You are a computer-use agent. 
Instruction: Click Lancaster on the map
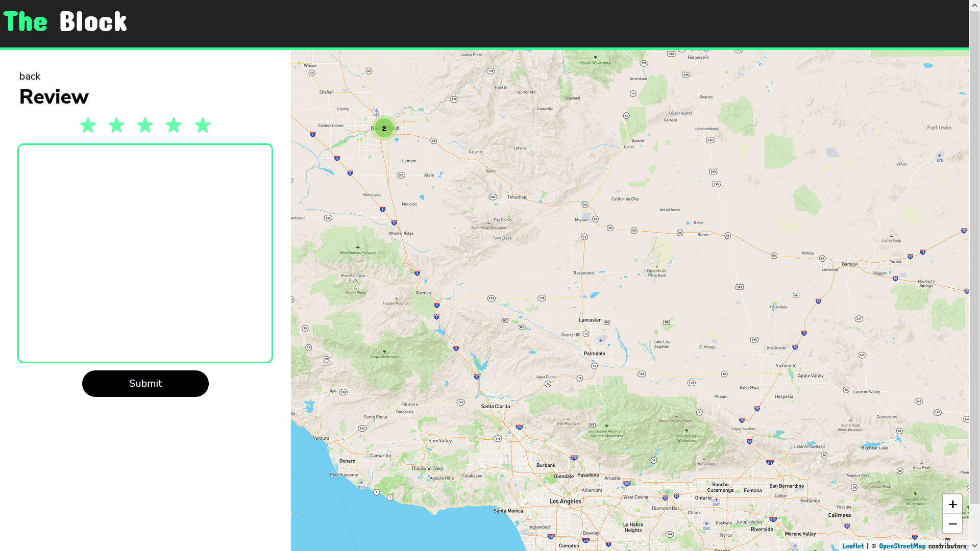pyautogui.click(x=590, y=320)
